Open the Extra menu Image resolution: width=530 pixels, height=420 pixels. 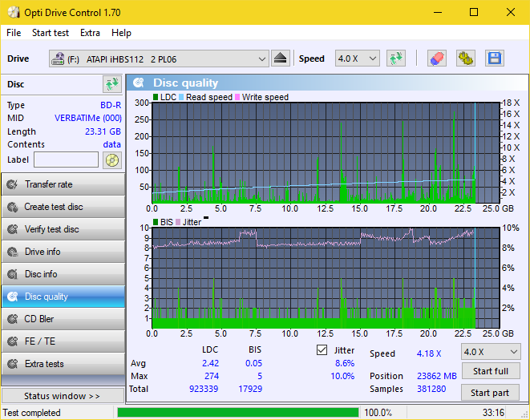[90, 33]
